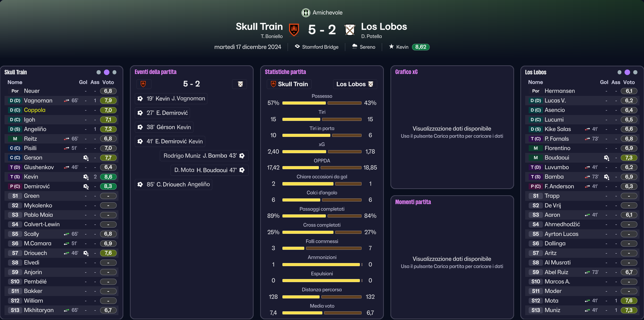Select the first grey dot in Skull Train panel
Image resolution: width=644 pixels, height=320 pixels.
point(99,72)
